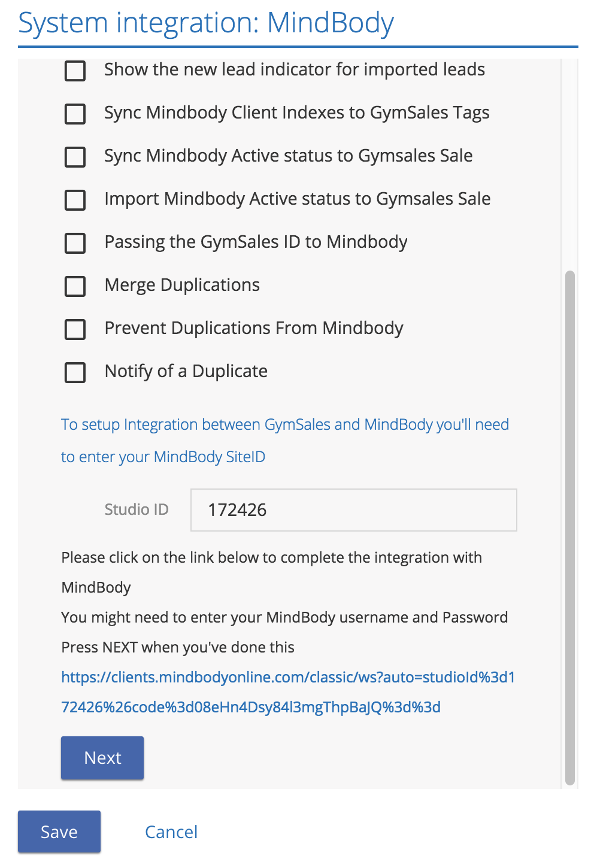The height and width of the screenshot is (868, 594).
Task: Check Passing the GymSales ID to Mindbody
Action: click(x=75, y=243)
